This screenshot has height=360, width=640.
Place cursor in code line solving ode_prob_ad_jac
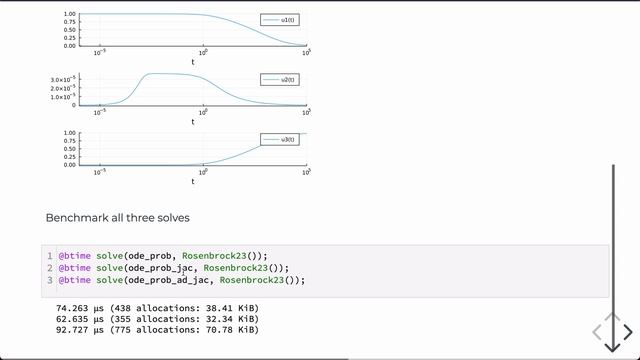pyautogui.click(x=182, y=280)
